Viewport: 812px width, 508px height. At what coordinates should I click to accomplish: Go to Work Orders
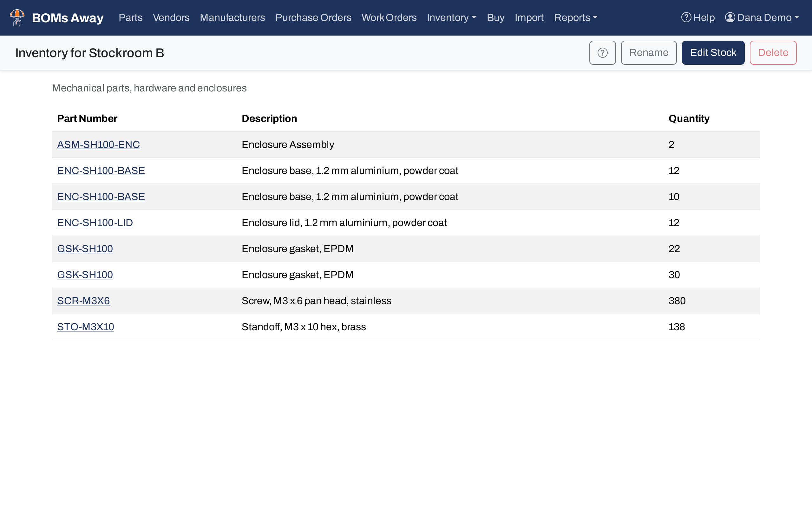389,17
